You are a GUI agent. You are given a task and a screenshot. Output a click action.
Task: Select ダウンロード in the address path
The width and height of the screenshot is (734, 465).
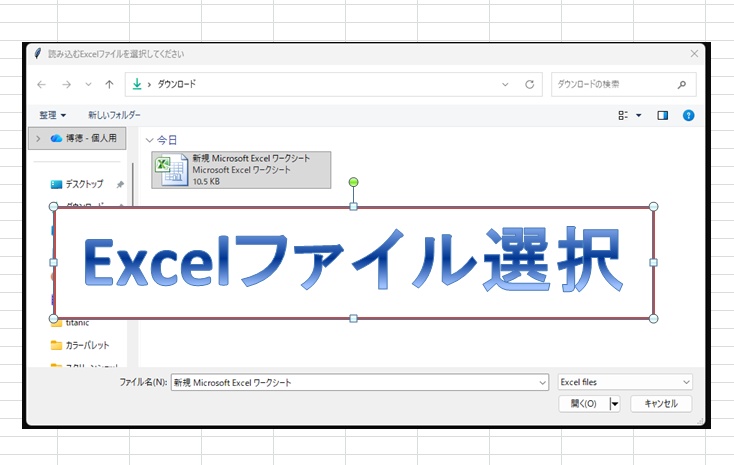point(176,84)
